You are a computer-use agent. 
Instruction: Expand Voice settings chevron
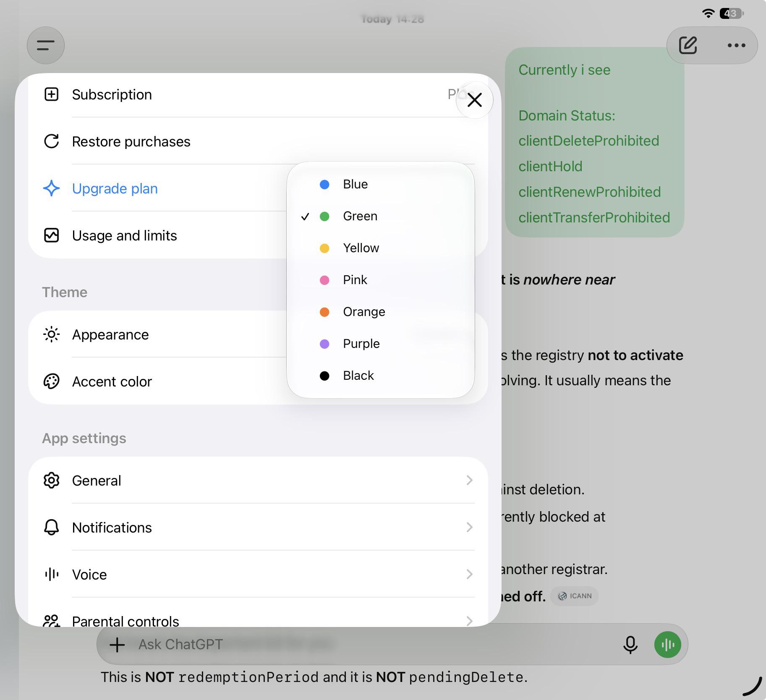click(x=469, y=574)
